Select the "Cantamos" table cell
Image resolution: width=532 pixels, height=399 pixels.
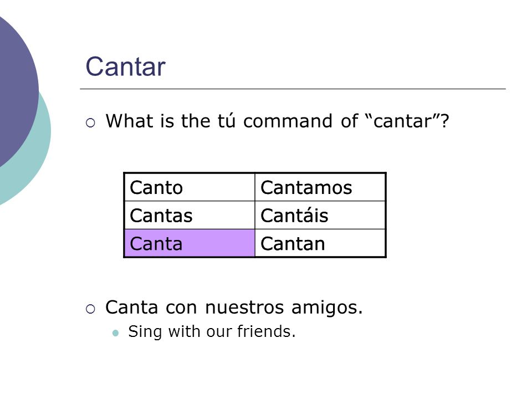click(320, 187)
